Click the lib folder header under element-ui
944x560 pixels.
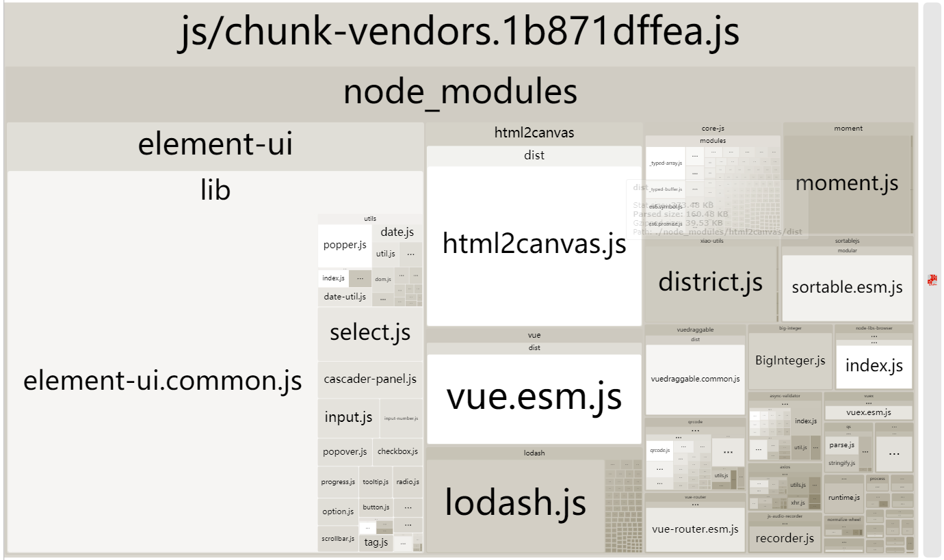(x=215, y=192)
